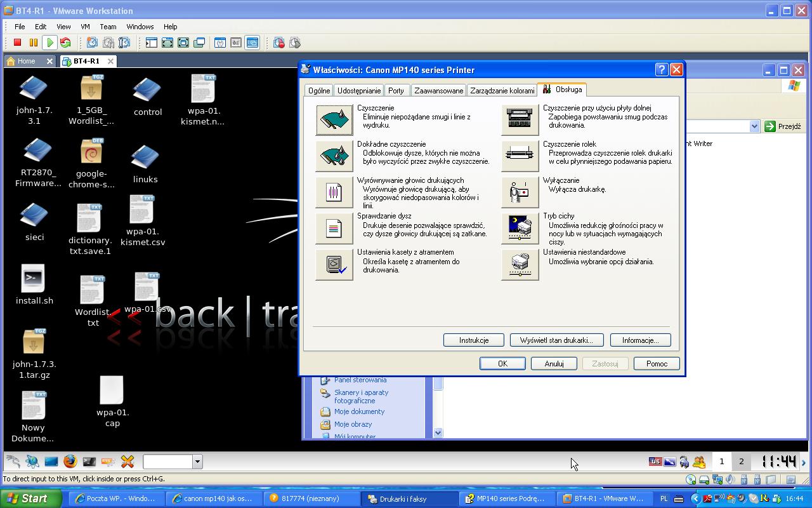The height and width of the screenshot is (508, 812).
Task: Suspend the VM with the orange pause icon
Action: tap(33, 43)
